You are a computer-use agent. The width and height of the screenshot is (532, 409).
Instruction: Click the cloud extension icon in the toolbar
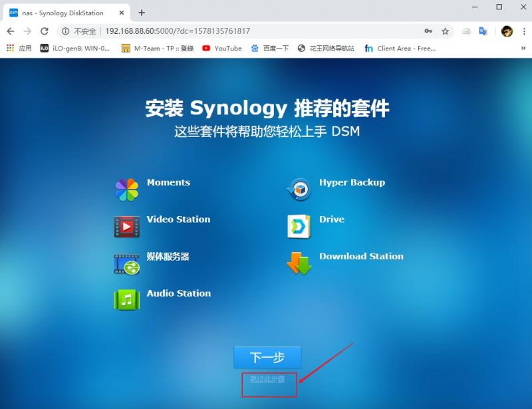click(x=467, y=31)
